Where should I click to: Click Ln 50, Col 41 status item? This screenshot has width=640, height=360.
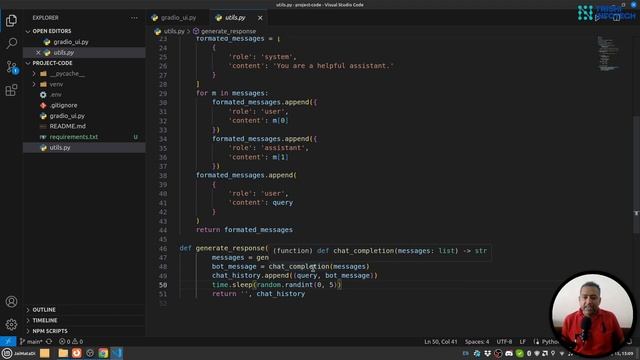pyautogui.click(x=441, y=342)
